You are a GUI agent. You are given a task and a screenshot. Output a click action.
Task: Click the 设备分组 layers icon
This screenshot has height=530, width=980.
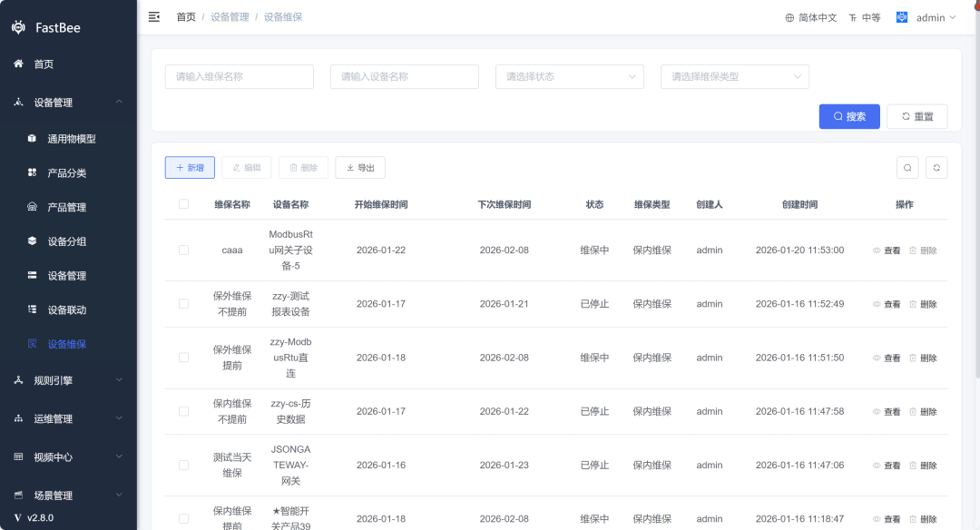click(x=32, y=240)
